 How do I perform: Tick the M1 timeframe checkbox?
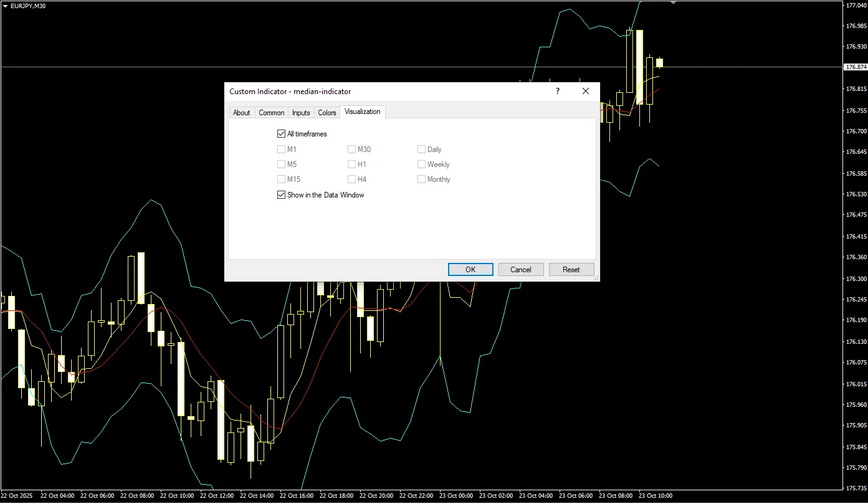(281, 150)
